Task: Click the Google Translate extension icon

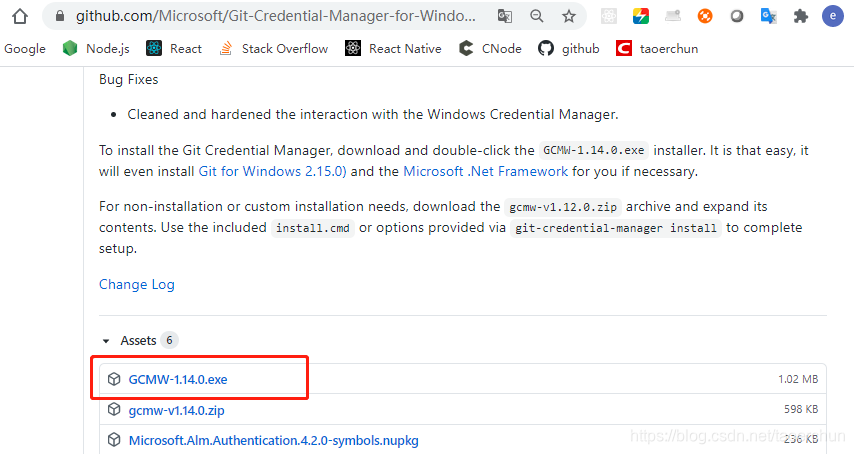Action: click(x=768, y=16)
